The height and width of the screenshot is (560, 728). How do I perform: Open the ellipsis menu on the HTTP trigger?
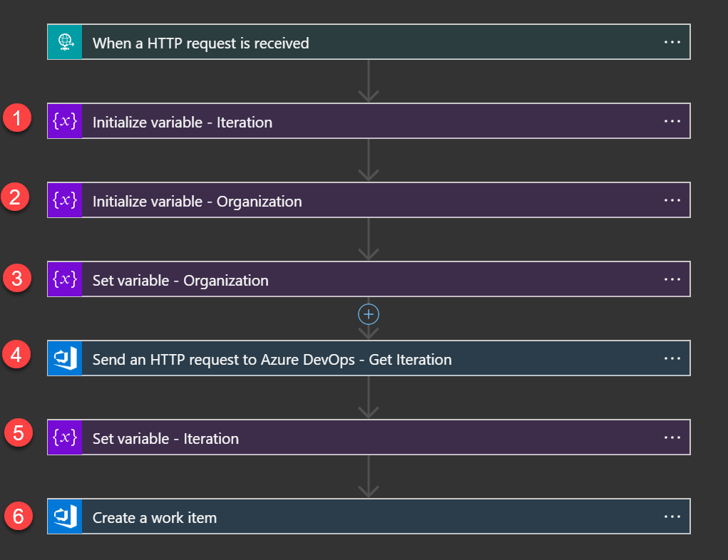[x=672, y=42]
